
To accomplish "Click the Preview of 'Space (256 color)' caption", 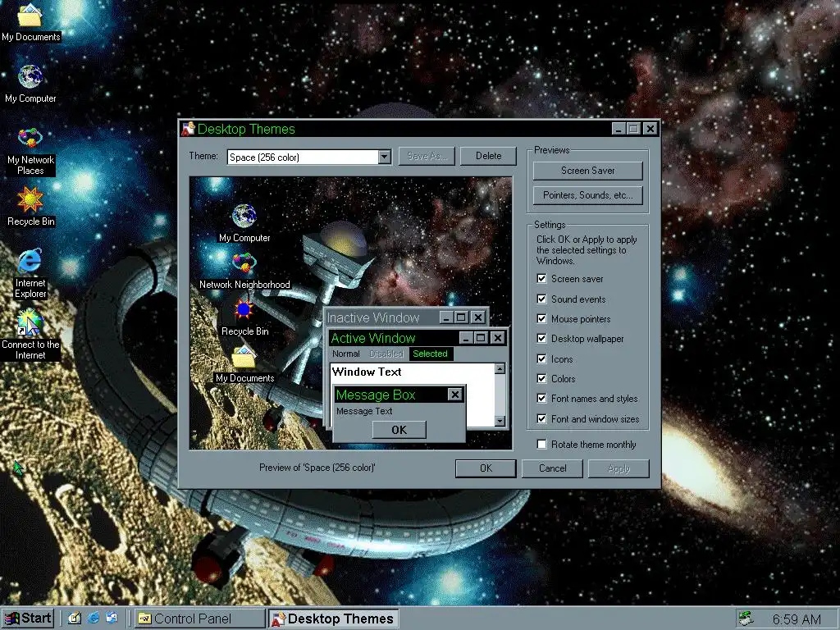I will tap(317, 467).
